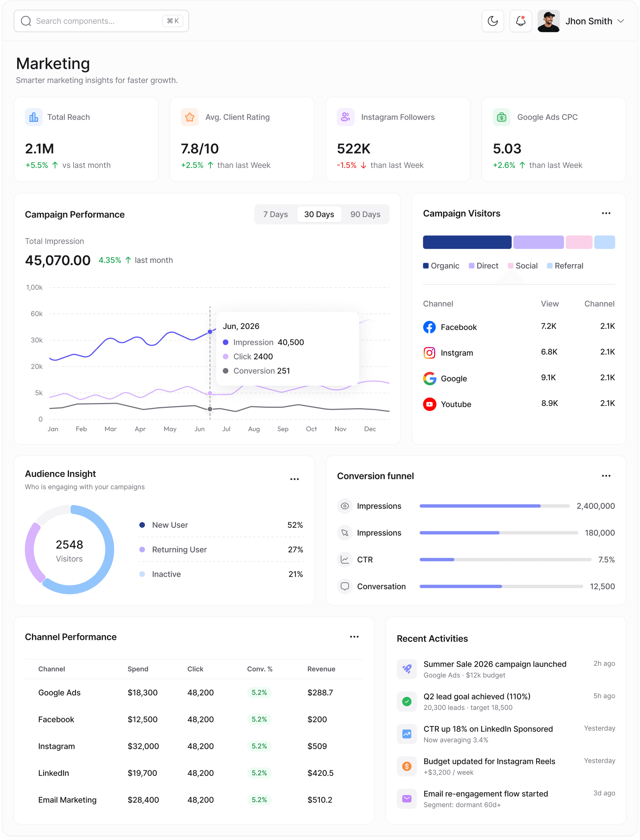The height and width of the screenshot is (840, 640).
Task: Expand the Jhon Smith account dropdown chevron
Action: [621, 21]
